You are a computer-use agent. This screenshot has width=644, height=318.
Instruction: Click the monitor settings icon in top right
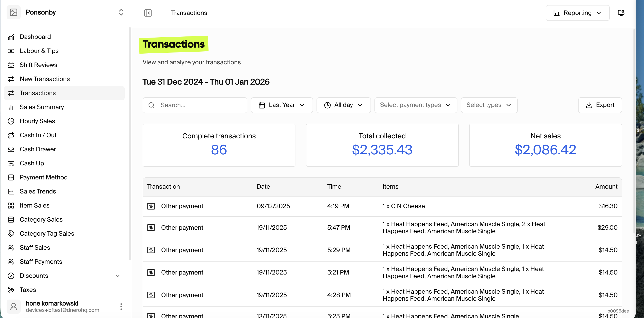point(621,13)
